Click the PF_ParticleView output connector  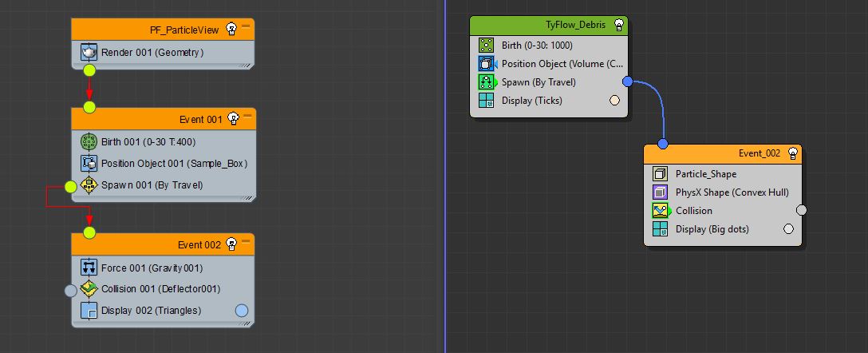pyautogui.click(x=89, y=70)
